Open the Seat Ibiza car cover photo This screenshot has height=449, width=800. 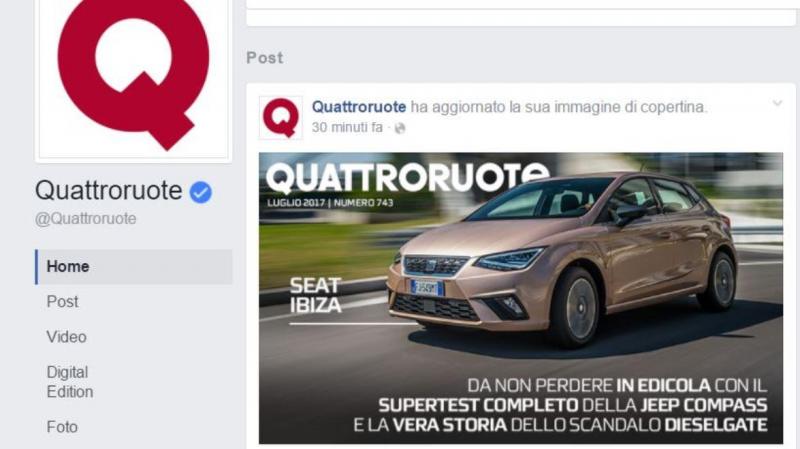(521, 298)
